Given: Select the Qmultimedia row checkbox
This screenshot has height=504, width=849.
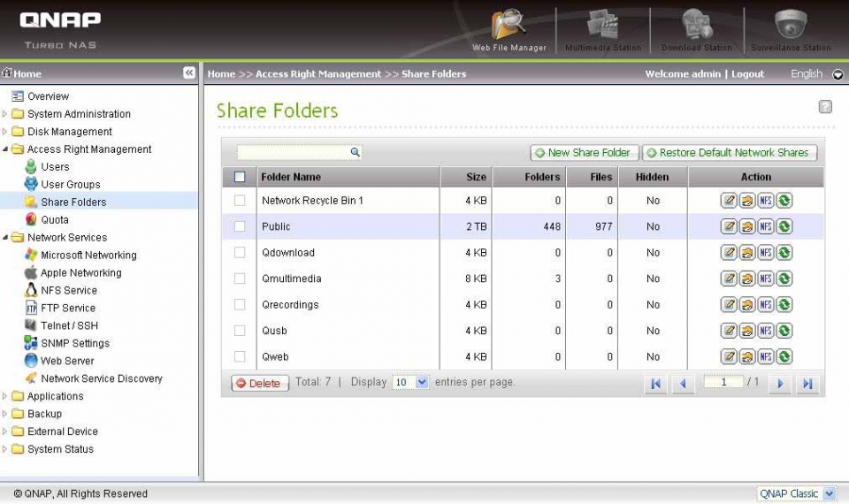Looking at the screenshot, I should (240, 279).
